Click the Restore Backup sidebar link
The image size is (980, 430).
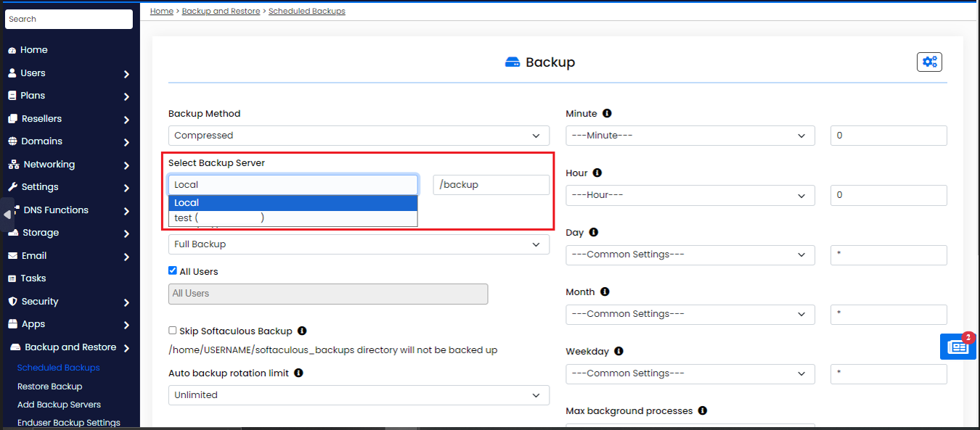coord(50,386)
